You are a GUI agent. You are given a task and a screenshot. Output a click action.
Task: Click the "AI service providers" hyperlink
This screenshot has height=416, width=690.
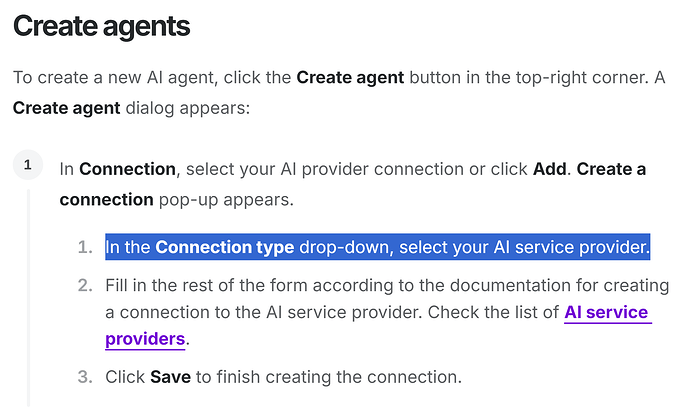coord(606,313)
